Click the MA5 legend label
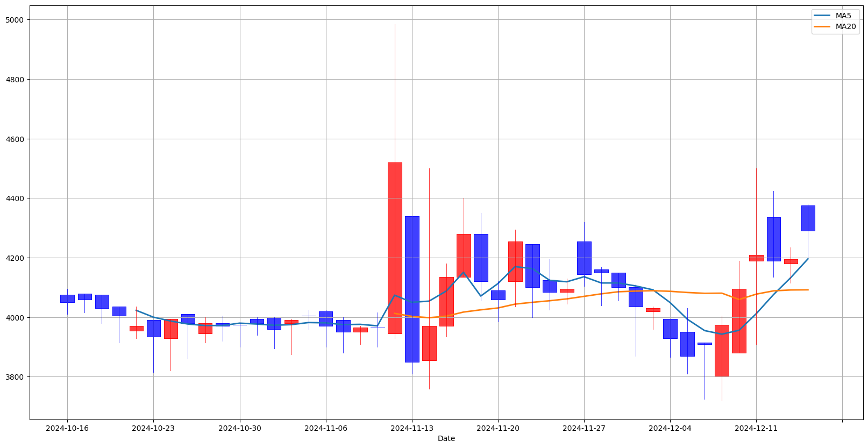Image resolution: width=868 pixels, height=448 pixels. point(843,16)
